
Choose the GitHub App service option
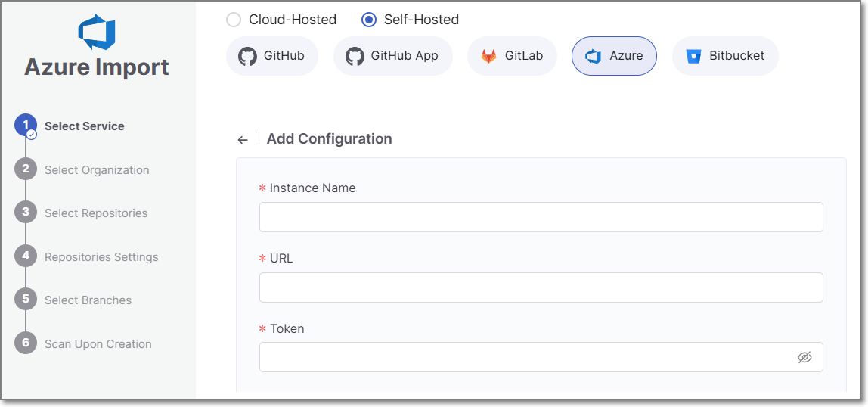tap(392, 56)
